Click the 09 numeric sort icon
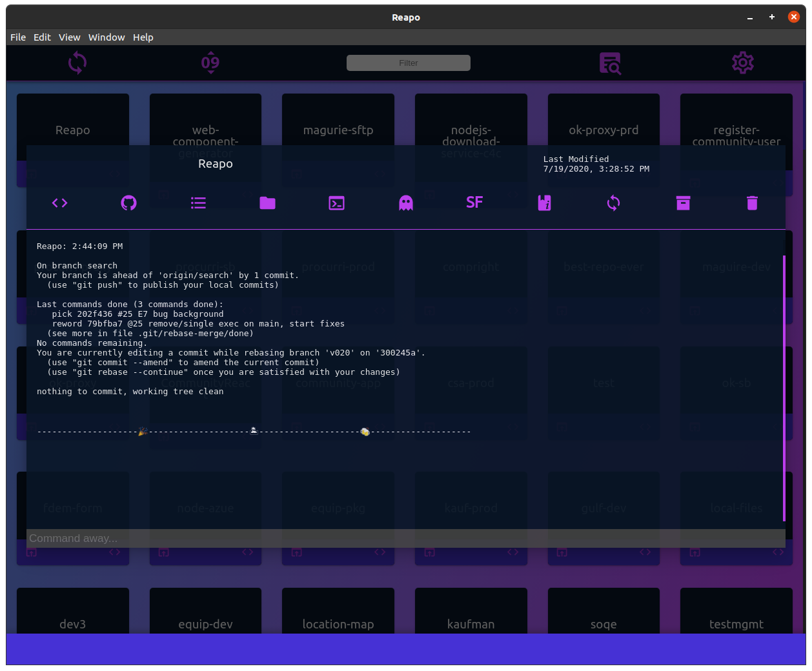 tap(210, 63)
